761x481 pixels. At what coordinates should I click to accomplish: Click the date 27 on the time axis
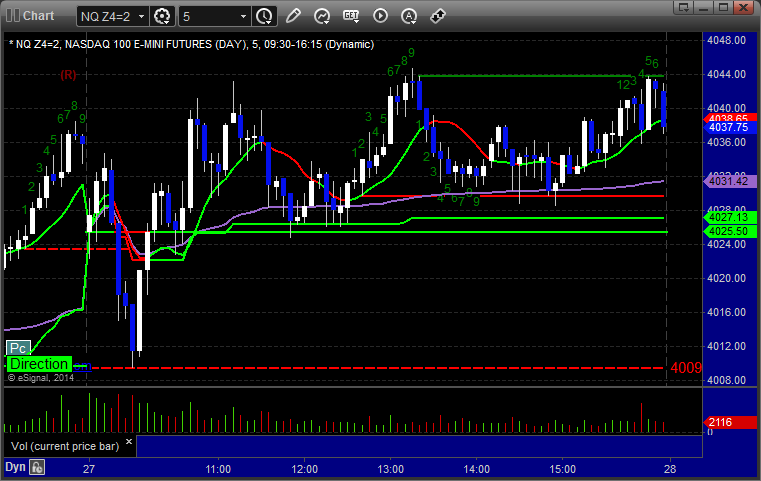click(x=88, y=469)
